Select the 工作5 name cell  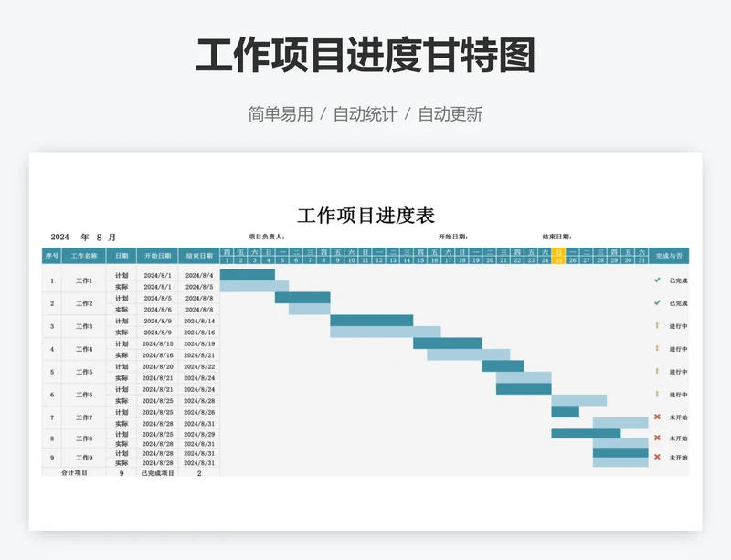click(x=84, y=372)
